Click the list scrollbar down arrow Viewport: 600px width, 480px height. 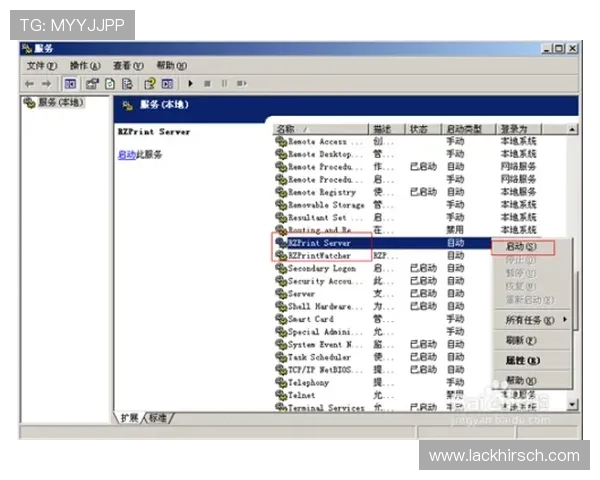pyautogui.click(x=572, y=404)
